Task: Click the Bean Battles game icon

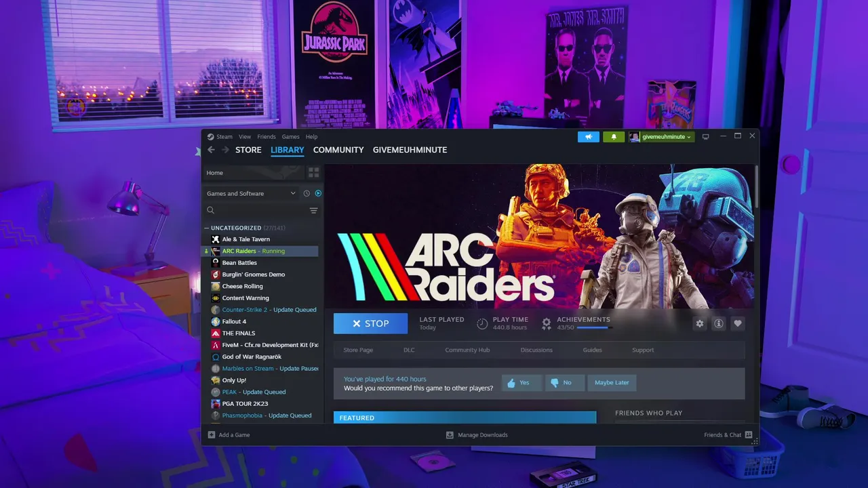Action: 216,262
